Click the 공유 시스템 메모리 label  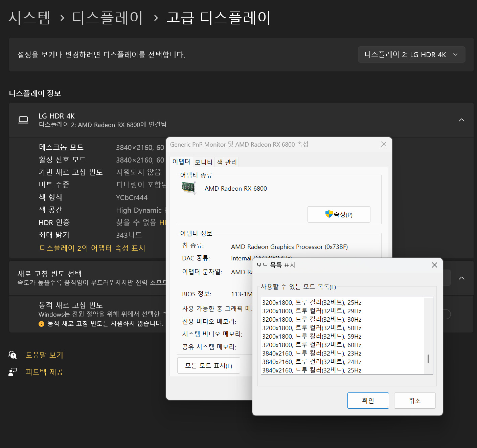pos(209,347)
